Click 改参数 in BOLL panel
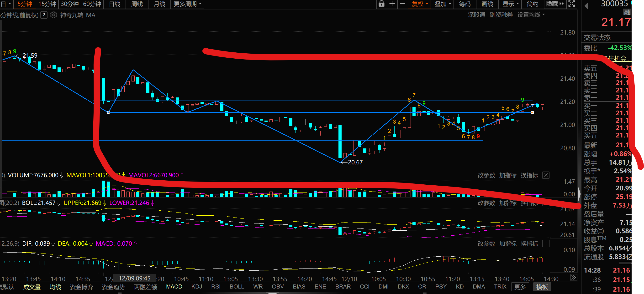The width and height of the screenshot is (644, 294). point(486,203)
